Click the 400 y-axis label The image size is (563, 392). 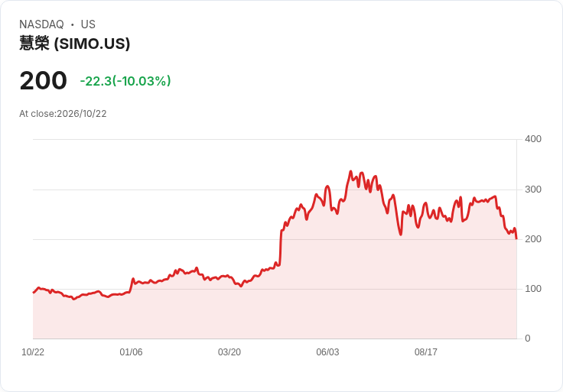pyautogui.click(x=533, y=139)
